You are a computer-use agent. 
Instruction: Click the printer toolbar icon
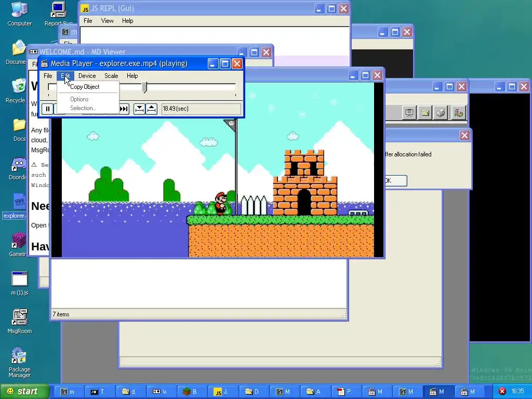pyautogui.click(x=441, y=113)
